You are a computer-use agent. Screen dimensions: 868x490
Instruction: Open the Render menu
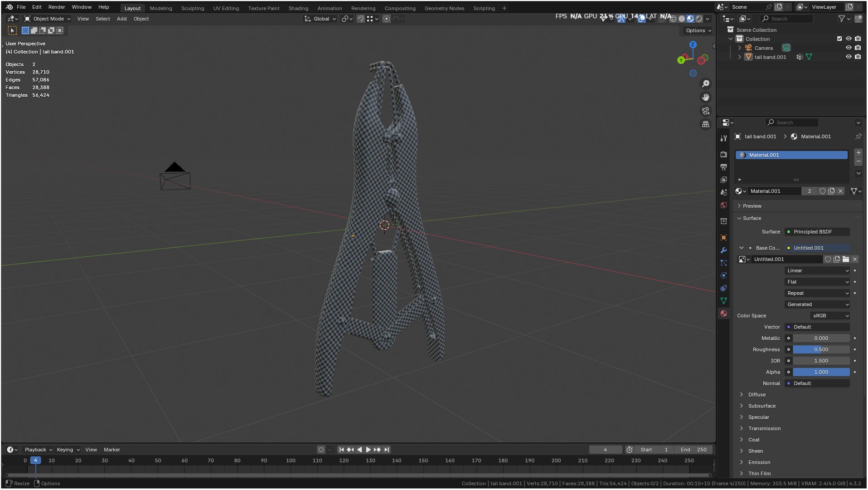(x=57, y=7)
